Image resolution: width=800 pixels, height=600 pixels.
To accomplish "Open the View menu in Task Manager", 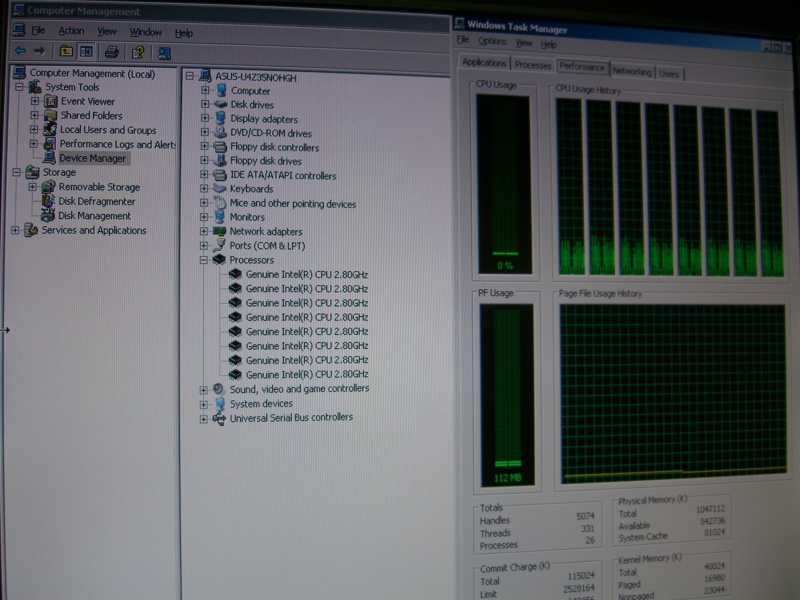I will [x=523, y=43].
